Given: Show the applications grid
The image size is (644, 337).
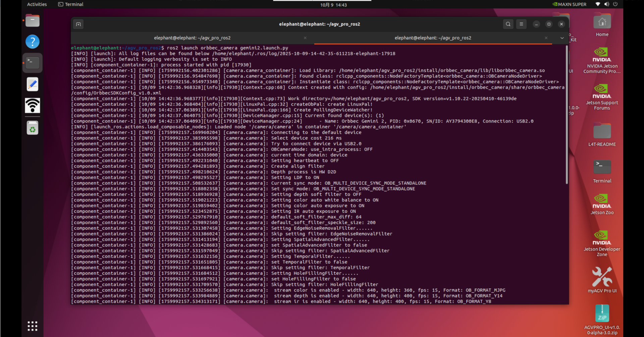Looking at the screenshot, I should point(33,326).
